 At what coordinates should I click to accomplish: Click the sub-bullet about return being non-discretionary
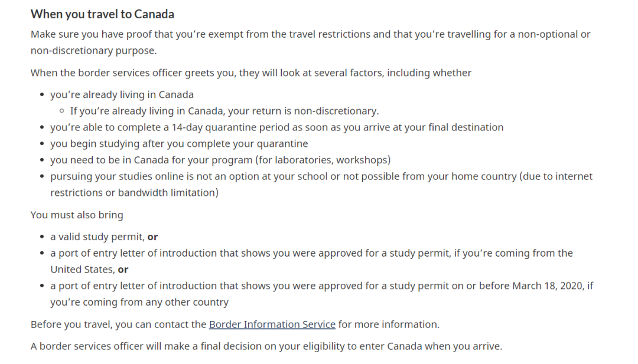(224, 111)
